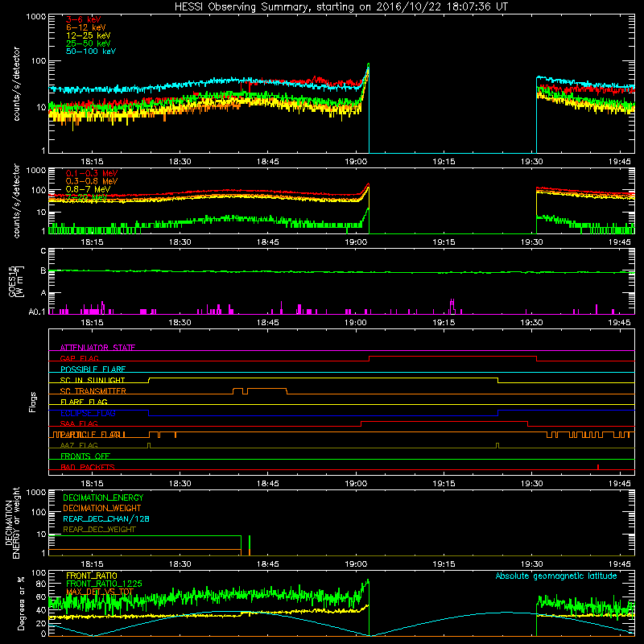Click the 19:30 tick under the Flags plot
This screenshot has height=644, width=644.
point(531,484)
